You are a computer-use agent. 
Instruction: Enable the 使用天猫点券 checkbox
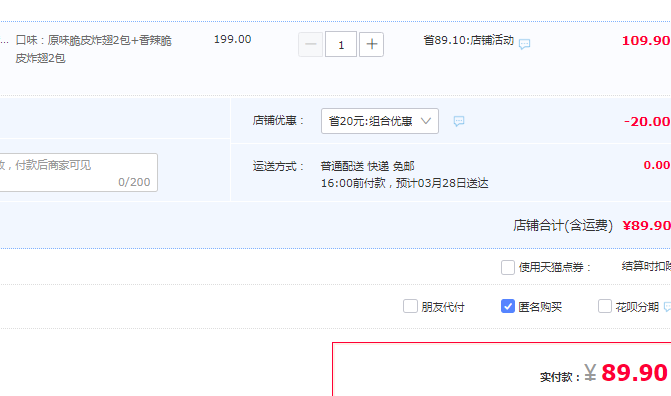pos(508,267)
